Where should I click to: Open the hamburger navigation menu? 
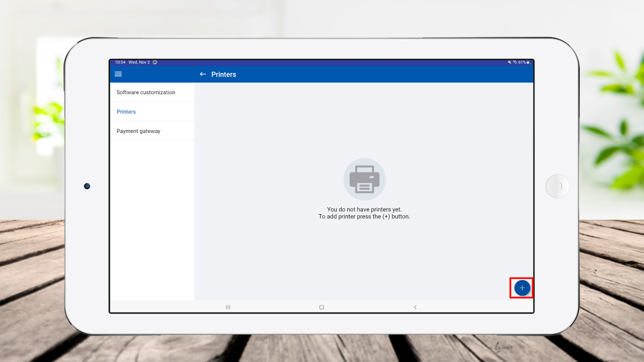click(x=118, y=74)
